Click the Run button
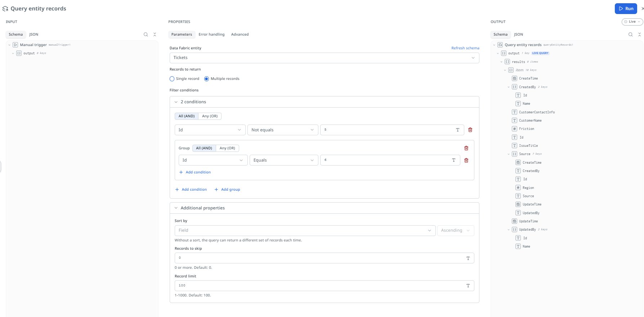The width and height of the screenshot is (644, 317). click(626, 9)
